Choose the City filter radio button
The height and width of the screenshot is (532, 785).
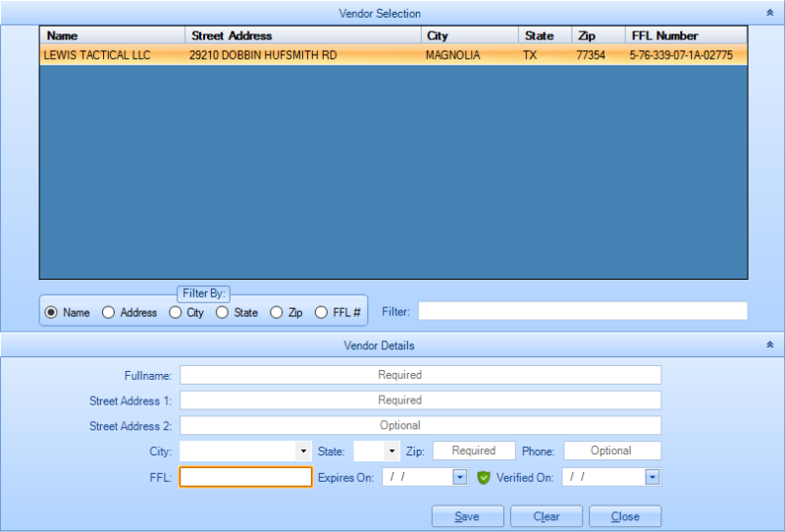tap(175, 312)
